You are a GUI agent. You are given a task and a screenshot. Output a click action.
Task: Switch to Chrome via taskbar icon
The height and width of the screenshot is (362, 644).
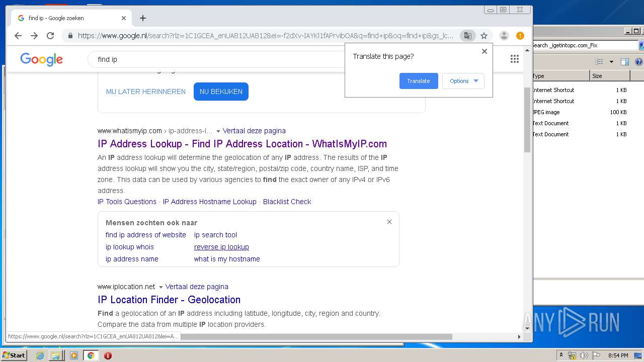[91, 355]
